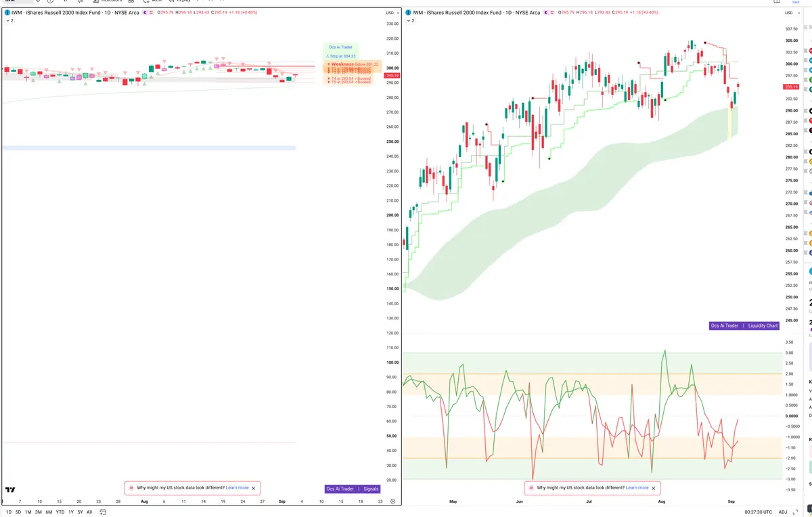
Task: Select the All time range
Action: coord(89,512)
